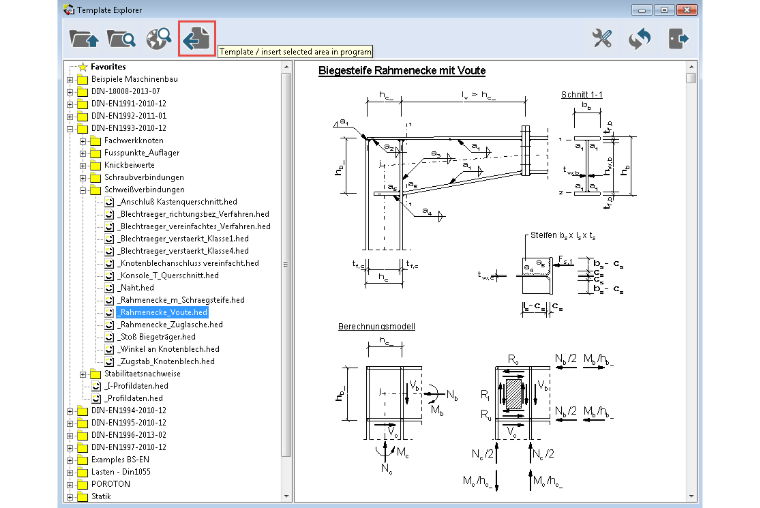760x508 pixels.
Task: Select the DIN-EN1997-2010-12 folder label
Action: (x=128, y=447)
